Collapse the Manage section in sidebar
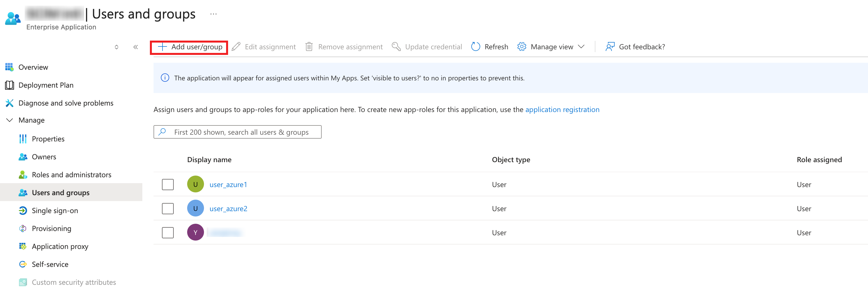This screenshot has width=868, height=289. (10, 120)
